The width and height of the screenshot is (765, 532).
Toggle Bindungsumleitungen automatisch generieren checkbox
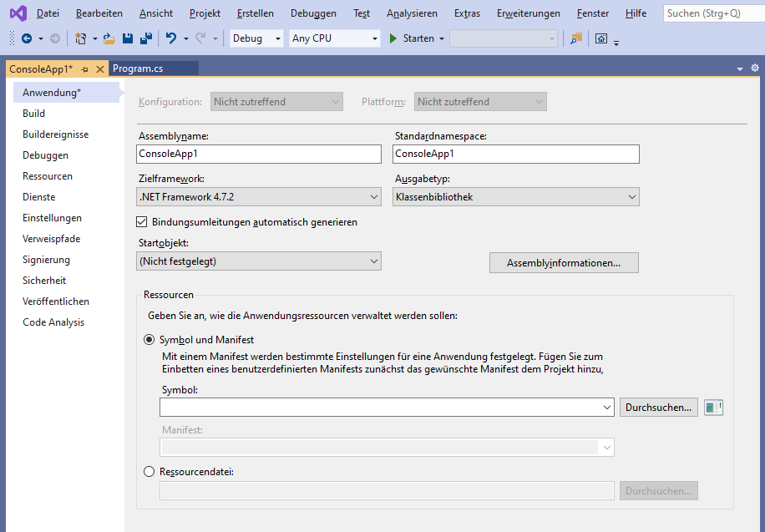click(x=141, y=222)
